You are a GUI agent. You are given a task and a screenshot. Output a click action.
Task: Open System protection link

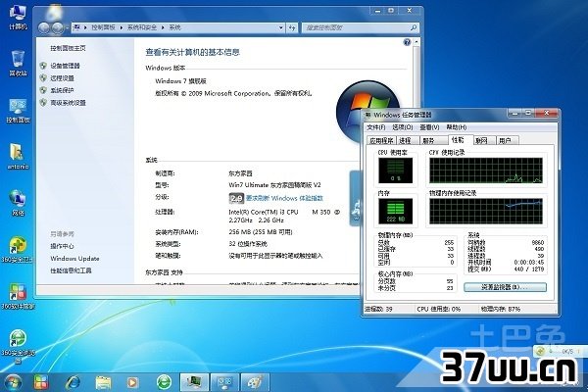click(62, 90)
